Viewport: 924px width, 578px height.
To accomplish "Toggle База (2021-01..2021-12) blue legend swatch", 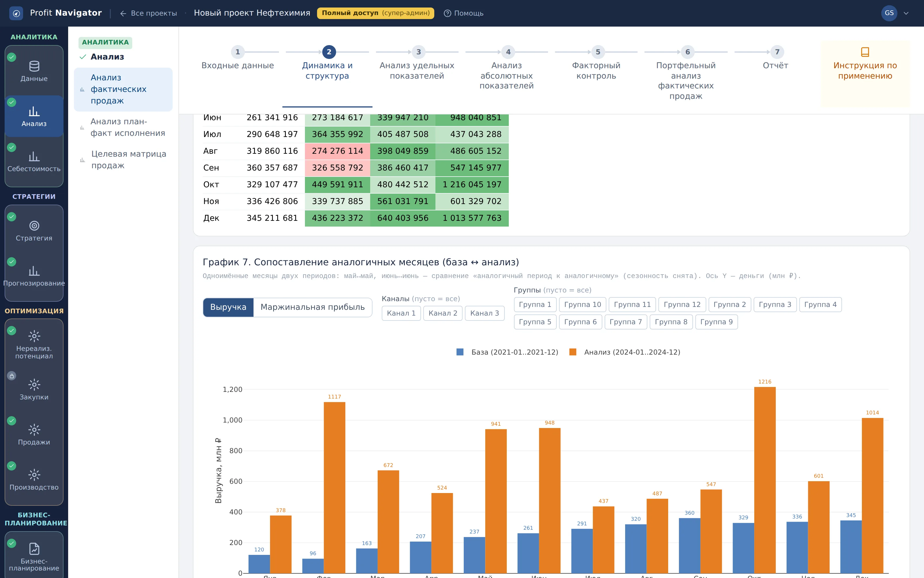I will tap(460, 352).
